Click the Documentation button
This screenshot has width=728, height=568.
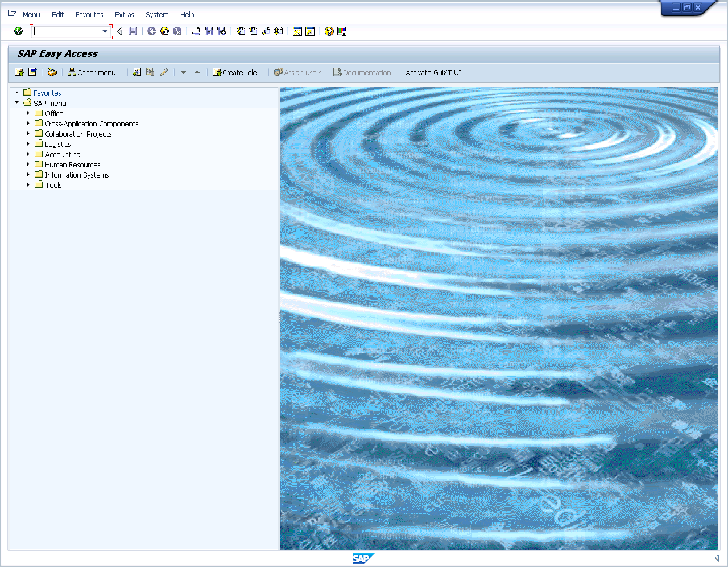click(x=362, y=72)
